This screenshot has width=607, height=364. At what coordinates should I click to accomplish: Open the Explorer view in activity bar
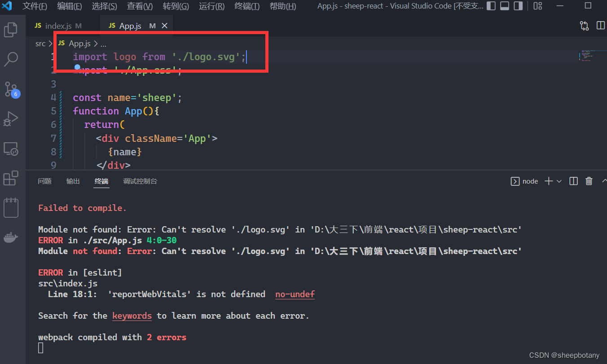point(11,30)
